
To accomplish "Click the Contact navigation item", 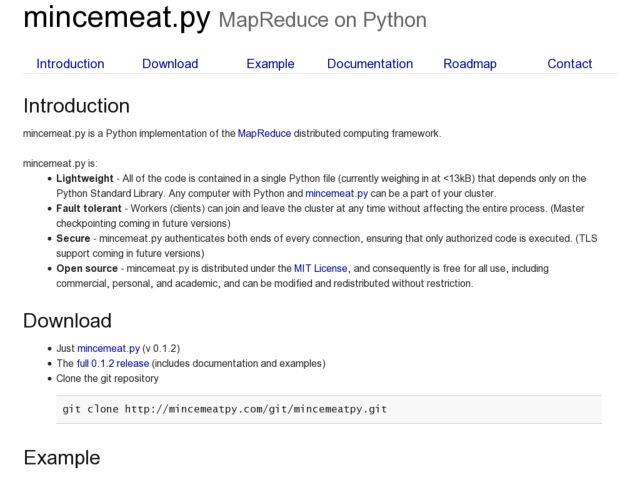I will (x=570, y=64).
